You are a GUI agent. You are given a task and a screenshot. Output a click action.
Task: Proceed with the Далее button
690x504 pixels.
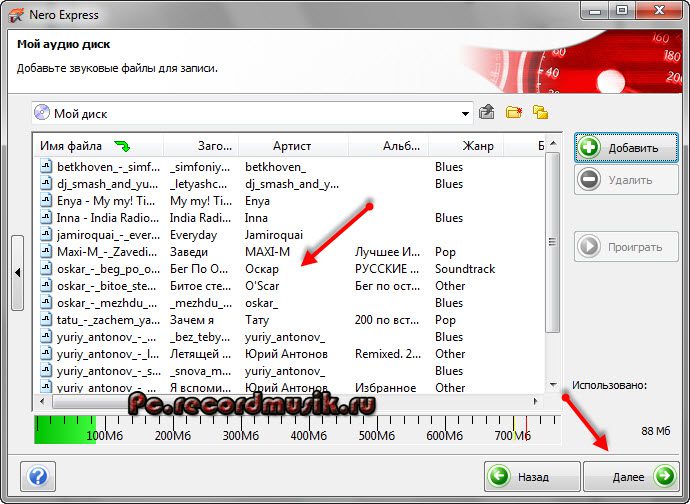[631, 476]
